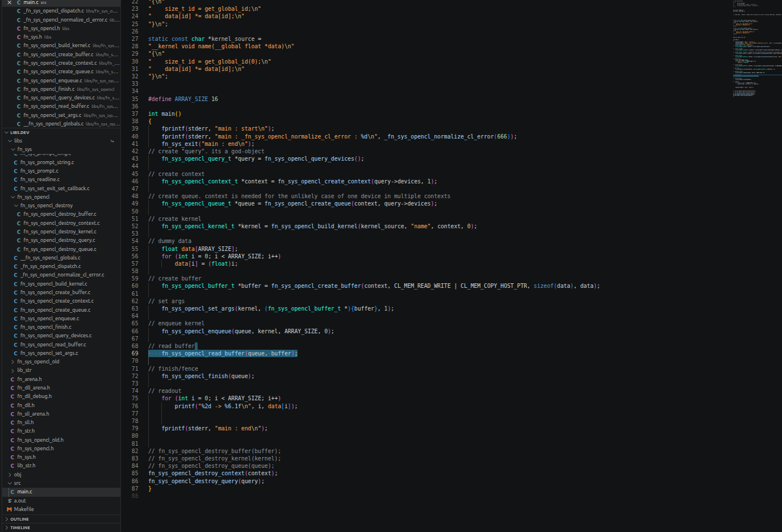
Task: Expand the lib_str folder
Action: tap(13, 370)
